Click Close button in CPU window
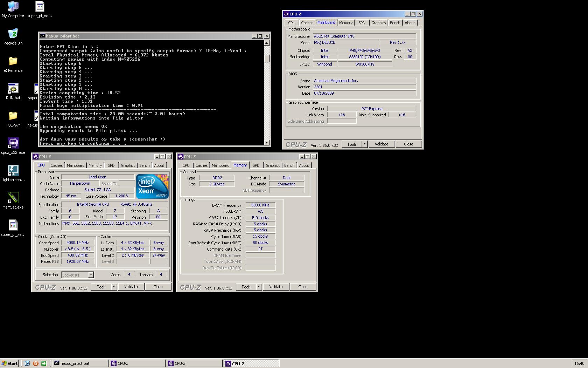Image resolution: width=588 pixels, height=368 pixels. coord(158,287)
